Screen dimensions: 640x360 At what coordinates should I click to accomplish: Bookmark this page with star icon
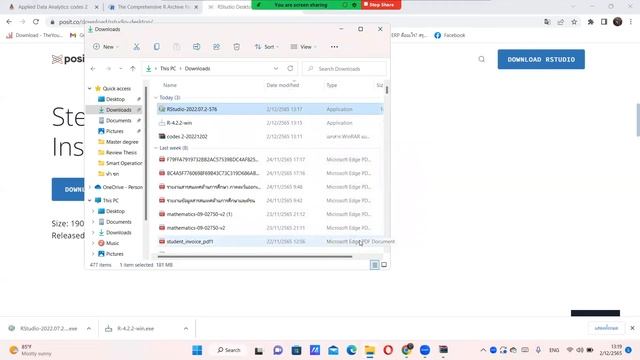pos(574,22)
